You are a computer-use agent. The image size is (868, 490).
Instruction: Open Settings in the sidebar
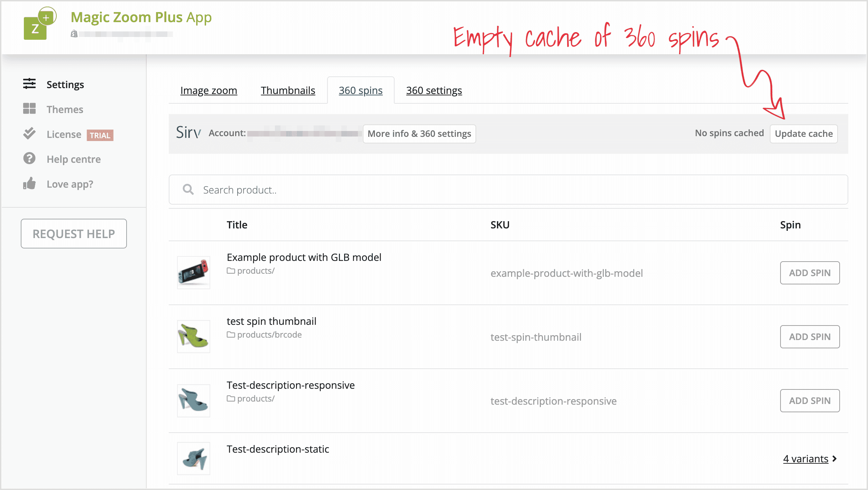coord(65,84)
